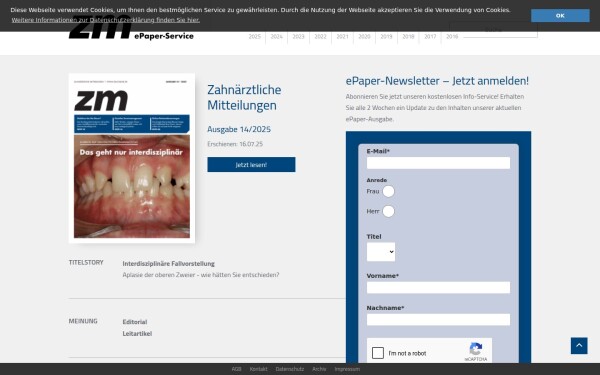The width and height of the screenshot is (600, 375).
Task: Open the zm magazine cover thumbnail
Action: (132, 158)
